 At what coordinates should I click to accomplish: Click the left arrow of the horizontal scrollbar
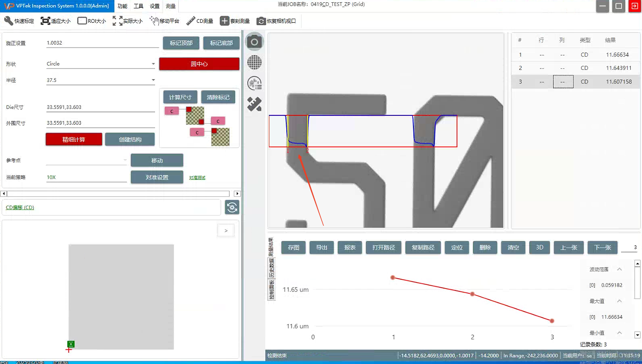pos(4,194)
